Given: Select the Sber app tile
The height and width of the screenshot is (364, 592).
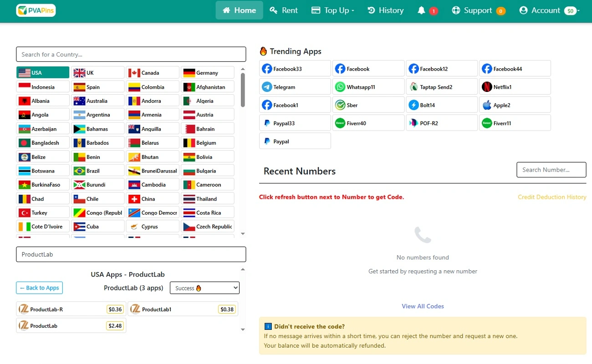Looking at the screenshot, I should (368, 105).
